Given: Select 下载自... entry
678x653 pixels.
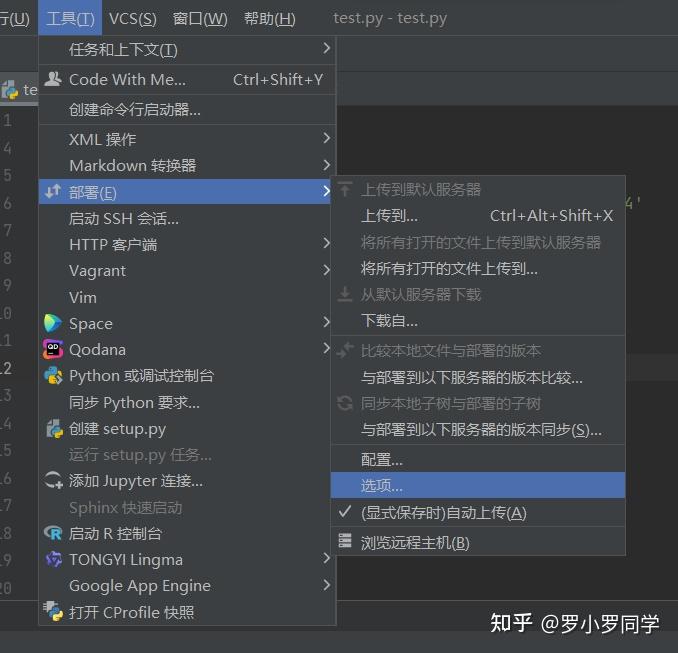Looking at the screenshot, I should coord(478,320).
